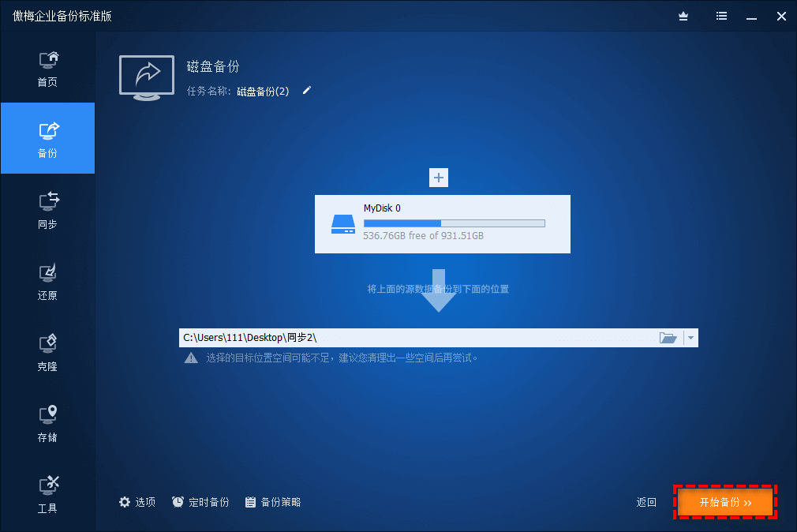Select the 备份 backup tab in sidebar

[x=48, y=138]
